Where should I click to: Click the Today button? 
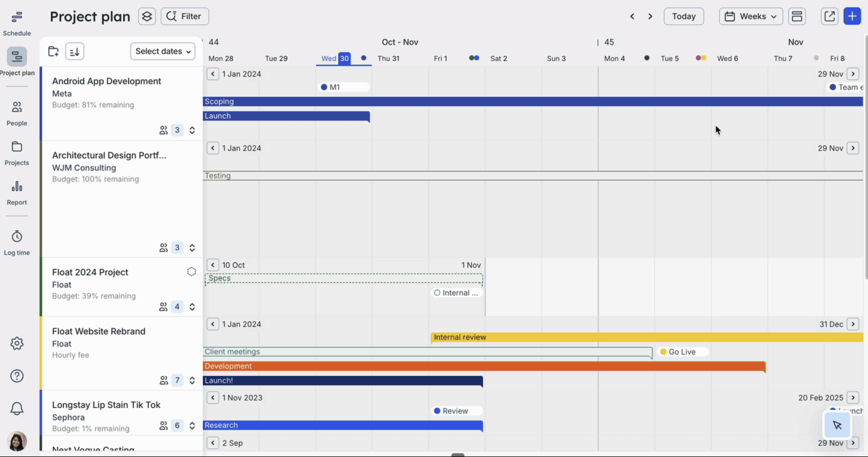pos(683,16)
